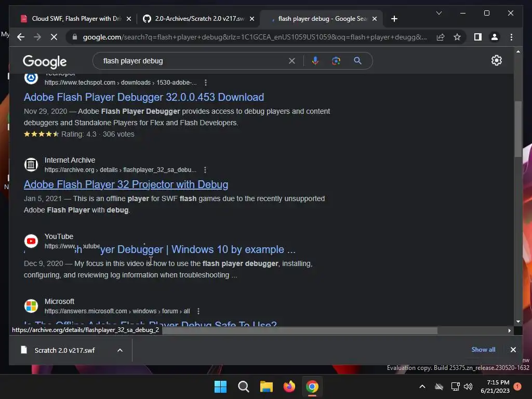532x399 pixels.
Task: Open more options for Internet Archive result
Action: [205, 170]
